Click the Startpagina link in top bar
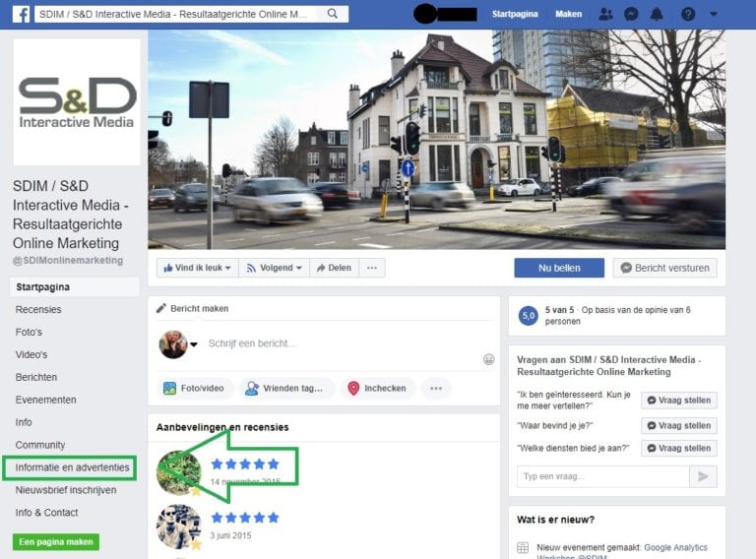Image resolution: width=756 pixels, height=559 pixels. pyautogui.click(x=515, y=14)
